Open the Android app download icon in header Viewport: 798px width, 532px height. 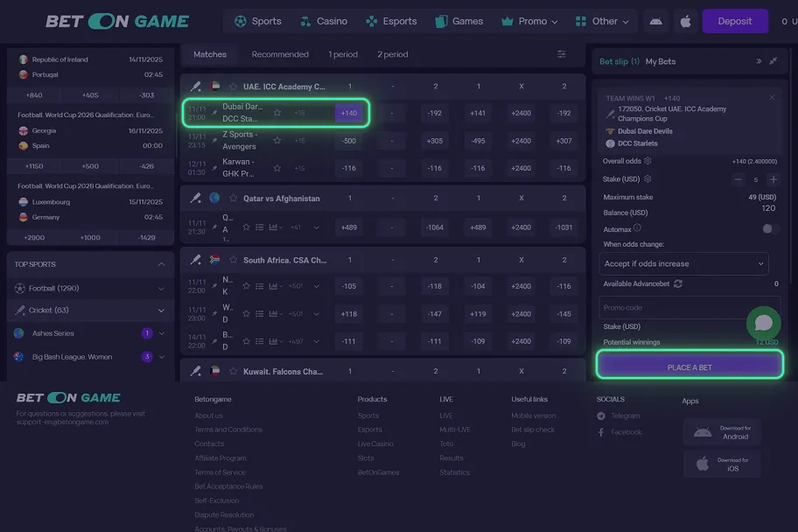pos(656,21)
